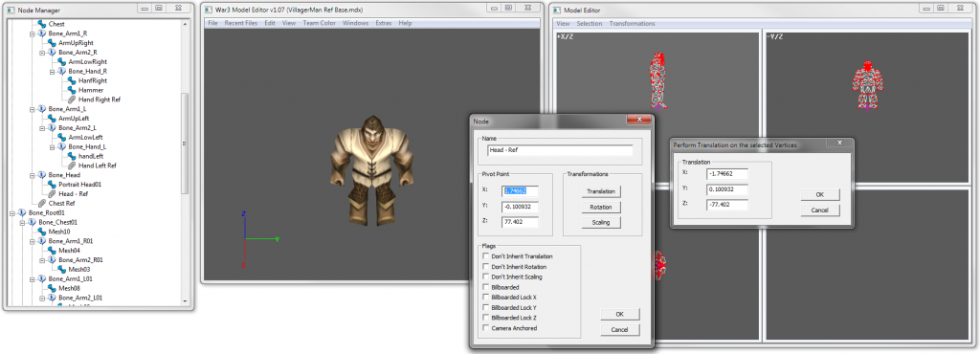The image size is (980, 354).
Task: Click the bone icon beside Bone_Hand_R
Action: (x=62, y=71)
